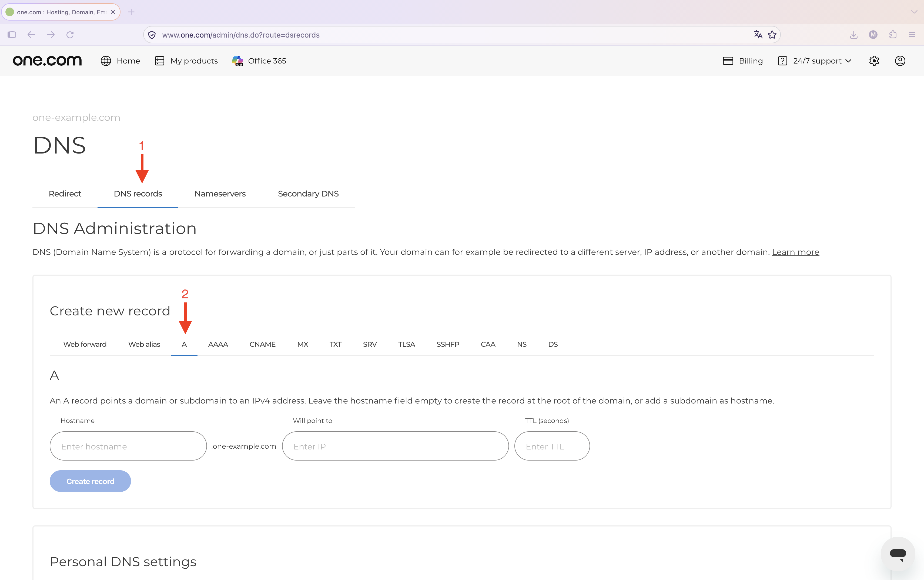
Task: Bookmark this page with the star icon
Action: click(x=772, y=35)
